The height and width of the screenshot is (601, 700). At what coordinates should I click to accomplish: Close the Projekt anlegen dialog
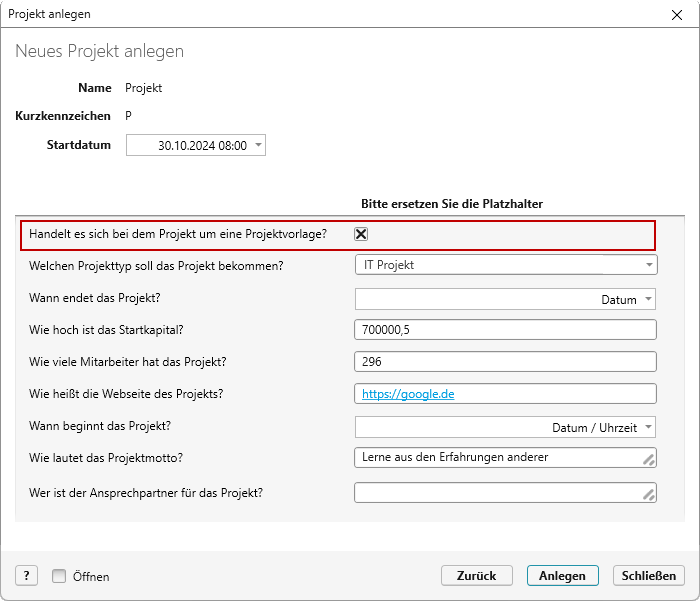pos(677,15)
